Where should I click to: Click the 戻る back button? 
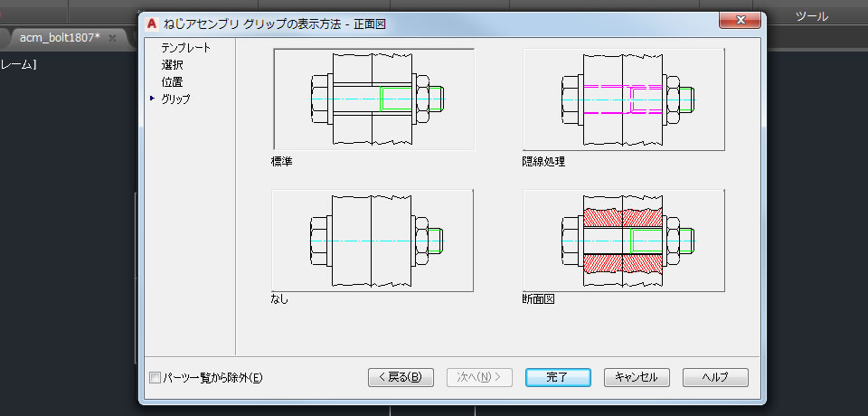coord(401,377)
